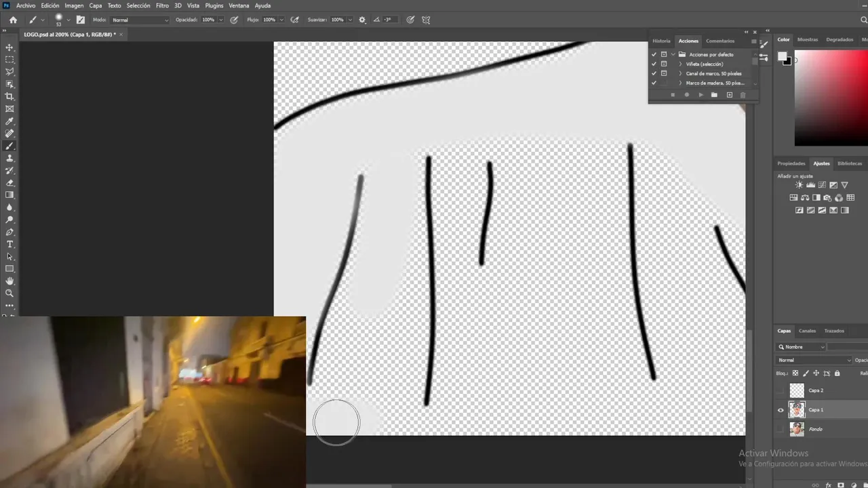Expand Canal de marco, 50 píxeles action
The height and width of the screenshot is (488, 868).
pos(680,73)
